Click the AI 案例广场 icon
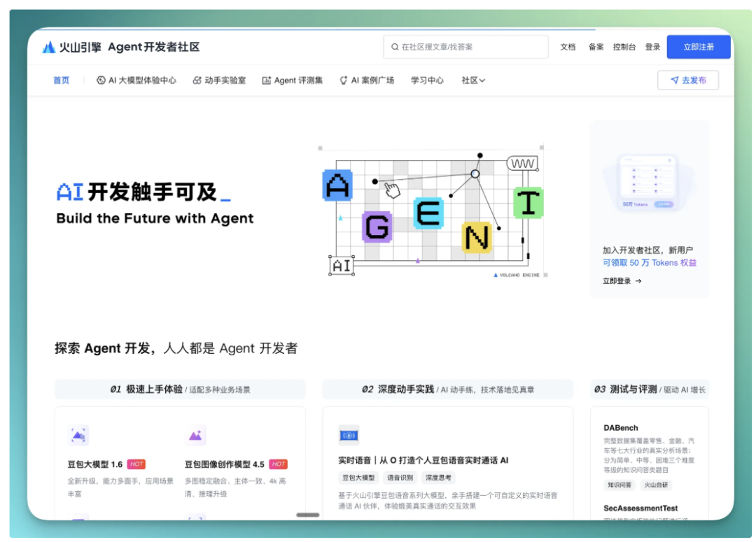This screenshot has height=542, width=756. 343,80
